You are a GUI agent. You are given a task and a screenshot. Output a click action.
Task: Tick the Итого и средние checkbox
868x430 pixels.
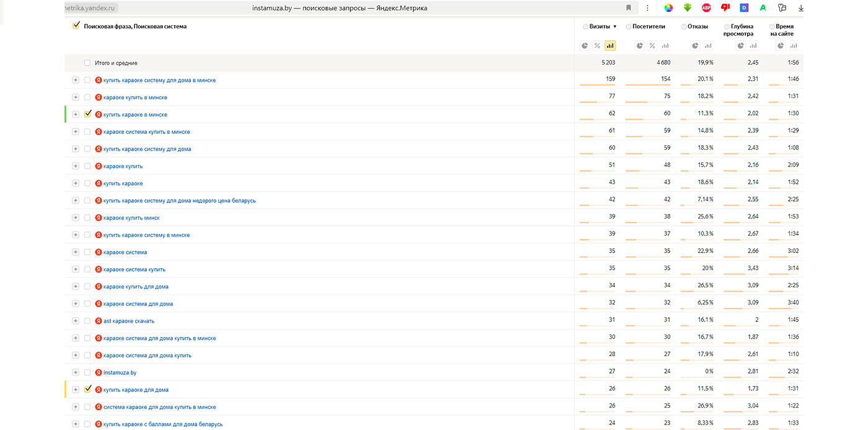(87, 63)
